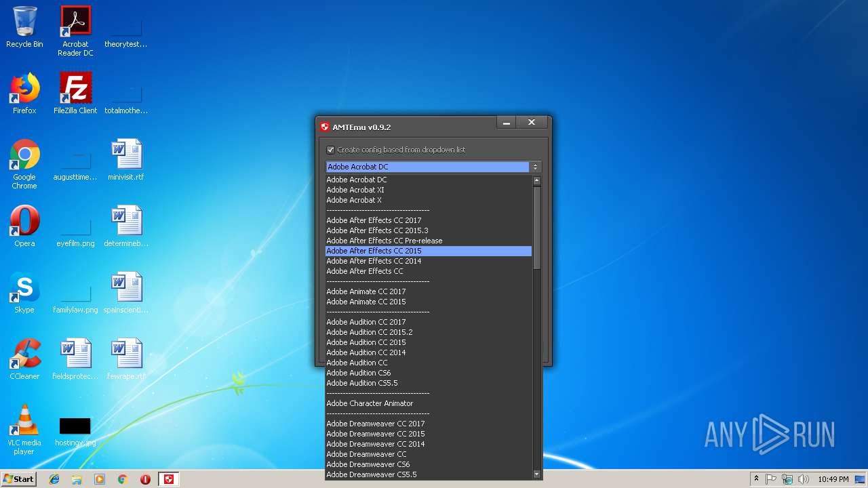
Task: Select Adobe Dreamweaver CC 2014
Action: 429,444
